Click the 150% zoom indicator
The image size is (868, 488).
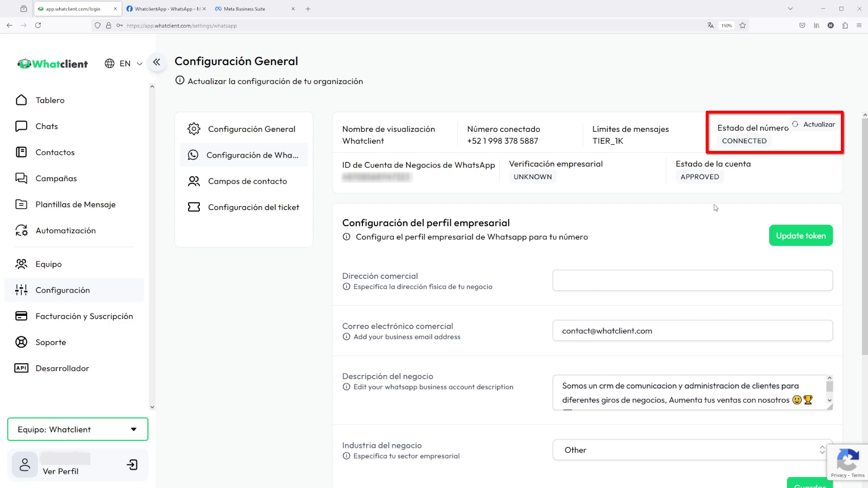pos(726,26)
